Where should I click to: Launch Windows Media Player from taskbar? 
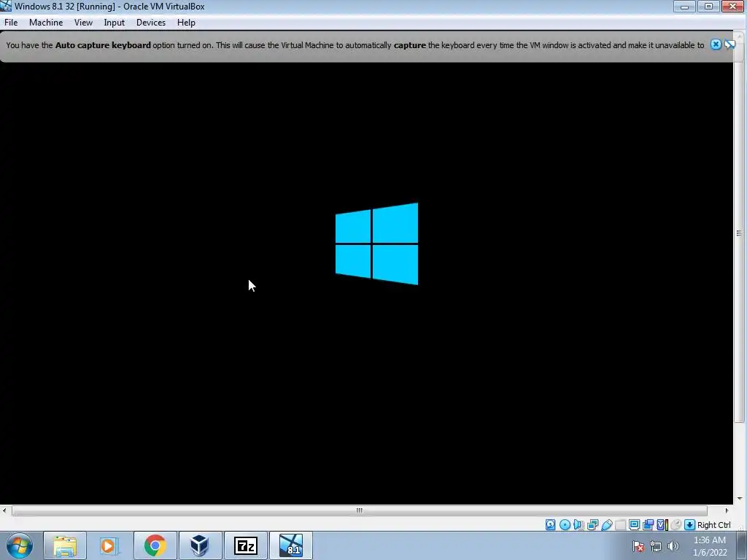click(x=109, y=545)
